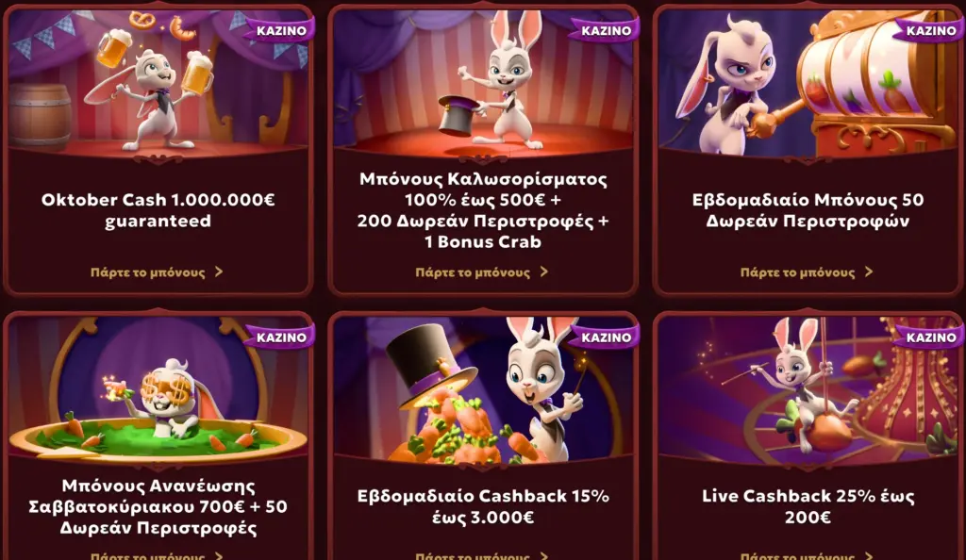Image resolution: width=966 pixels, height=560 pixels.
Task: Click the Live Cashback 25% έως 200€ title
Action: point(808,506)
